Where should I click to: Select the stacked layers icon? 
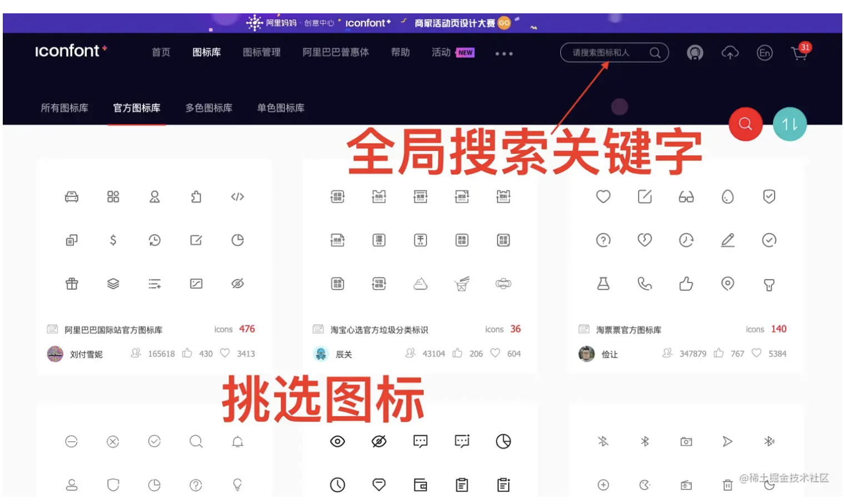click(x=113, y=284)
